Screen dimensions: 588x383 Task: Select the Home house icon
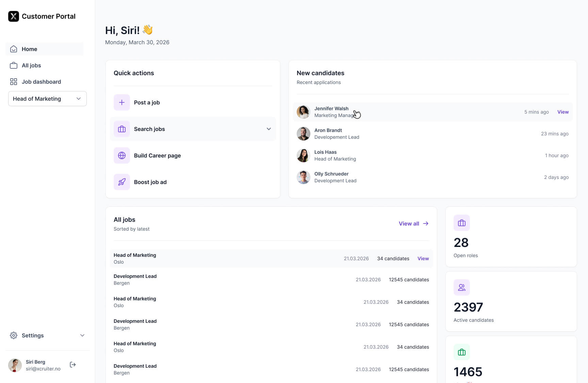point(13,49)
